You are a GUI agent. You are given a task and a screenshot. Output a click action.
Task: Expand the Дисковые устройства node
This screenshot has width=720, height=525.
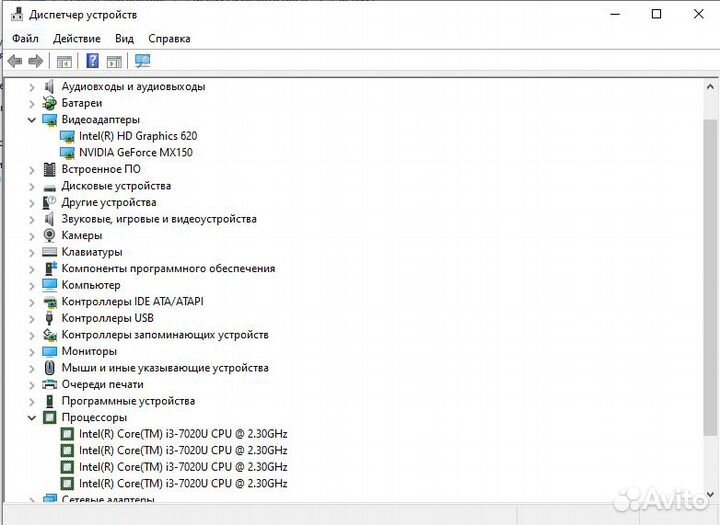32,186
